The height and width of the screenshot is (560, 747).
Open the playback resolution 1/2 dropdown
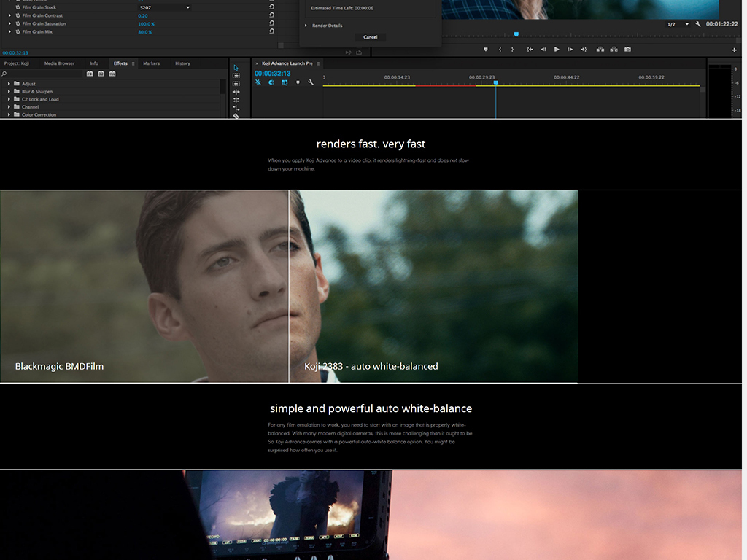[x=678, y=24]
